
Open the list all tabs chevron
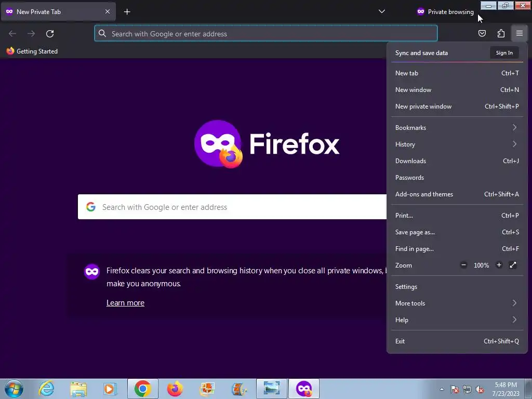(382, 11)
